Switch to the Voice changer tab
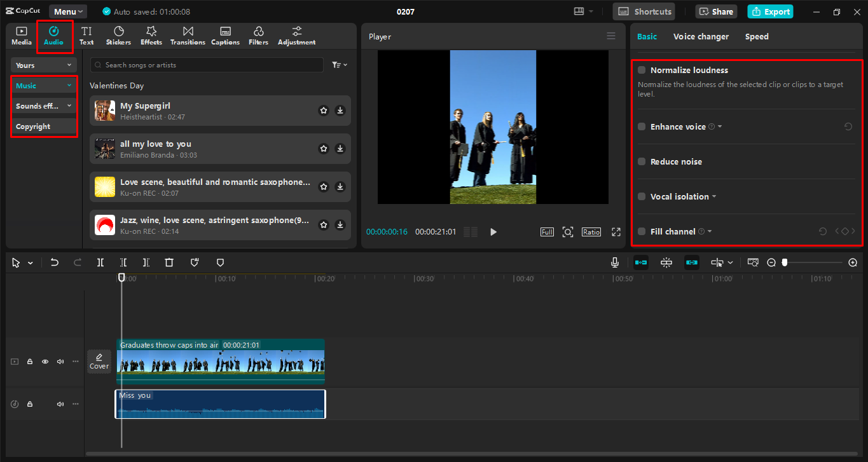 point(701,36)
